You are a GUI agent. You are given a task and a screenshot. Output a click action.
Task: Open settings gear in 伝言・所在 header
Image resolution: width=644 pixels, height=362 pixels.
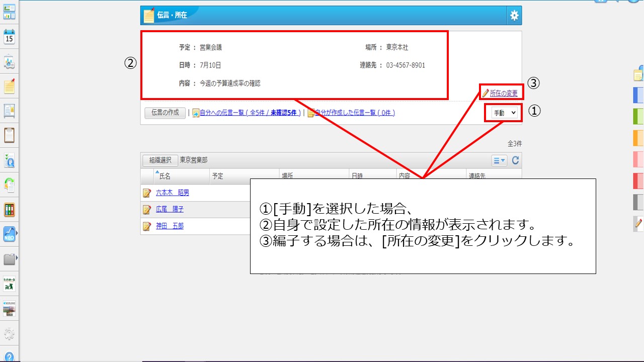tap(514, 16)
